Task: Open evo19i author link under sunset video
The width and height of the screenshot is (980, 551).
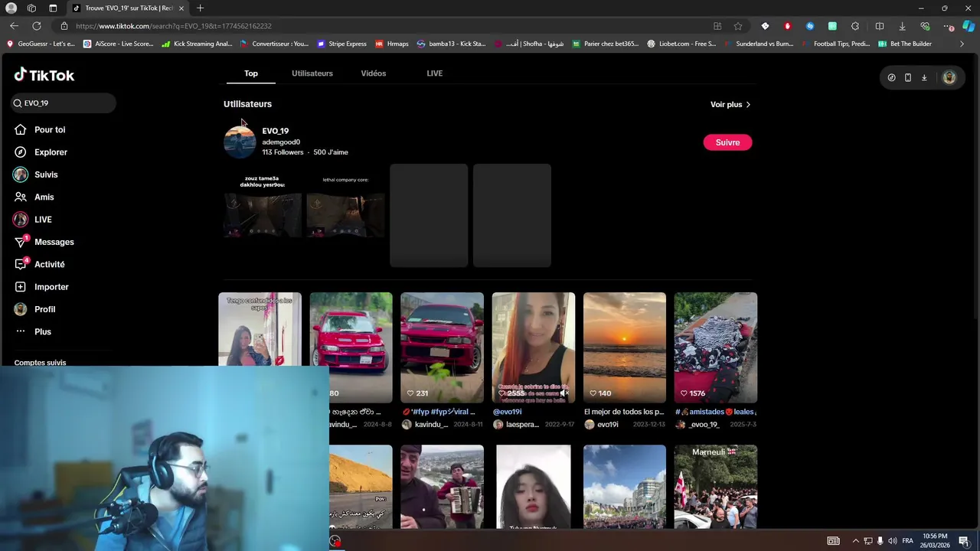Action: point(601,425)
